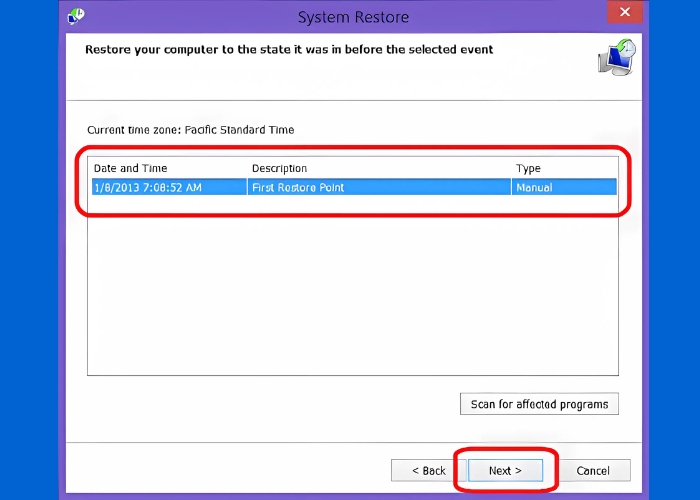Click divider between Date and Description columns
The height and width of the screenshot is (500, 700).
coord(247,168)
